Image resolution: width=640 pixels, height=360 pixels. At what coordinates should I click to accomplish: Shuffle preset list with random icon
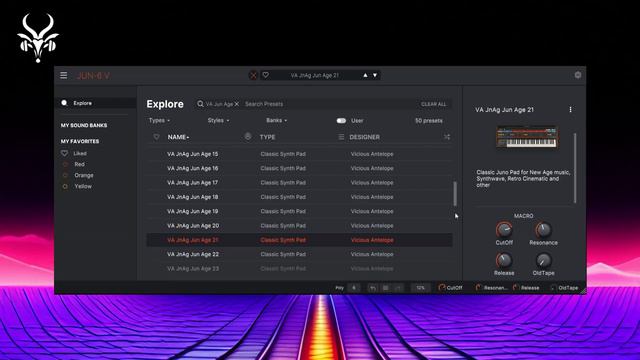(x=447, y=137)
